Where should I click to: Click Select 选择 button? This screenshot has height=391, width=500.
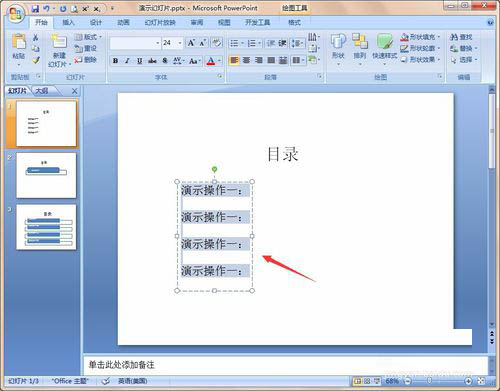[463, 60]
